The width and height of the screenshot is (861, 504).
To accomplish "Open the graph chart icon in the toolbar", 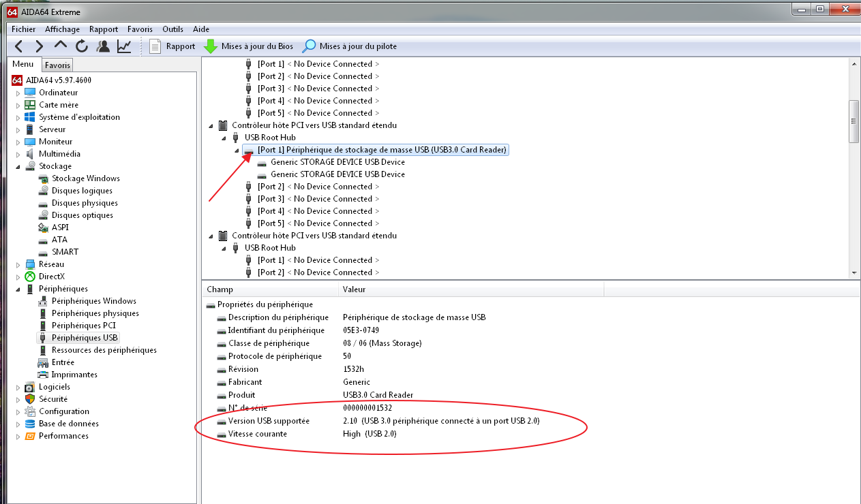I will pyautogui.click(x=124, y=46).
